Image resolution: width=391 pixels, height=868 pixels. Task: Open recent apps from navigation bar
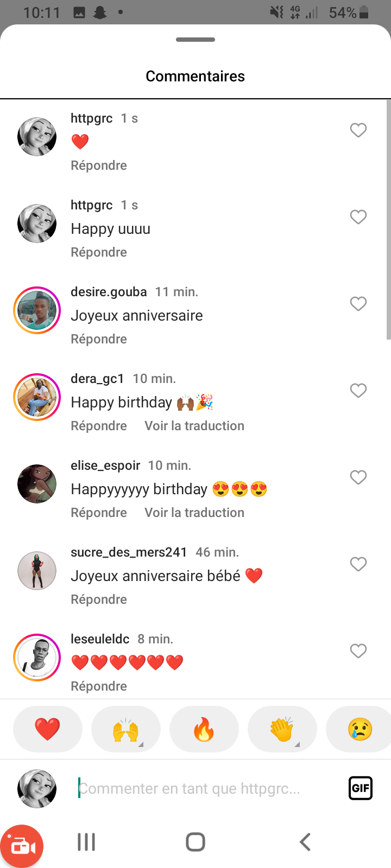coord(86,842)
